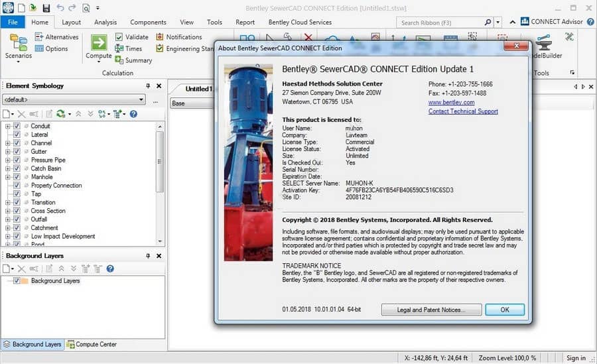Follow the Contact Technical Support link
The width and height of the screenshot is (597, 364).
pos(463,111)
